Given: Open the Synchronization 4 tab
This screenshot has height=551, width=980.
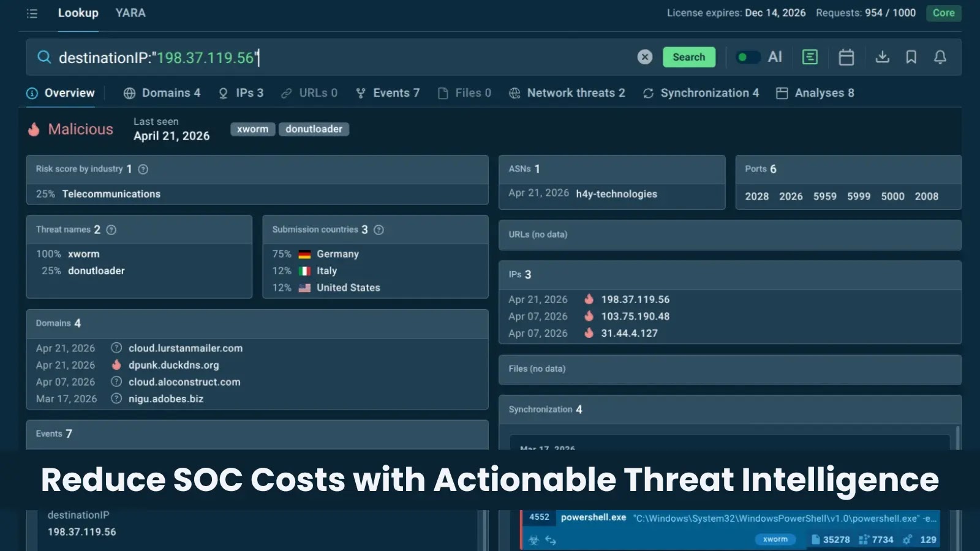Looking at the screenshot, I should 701,93.
